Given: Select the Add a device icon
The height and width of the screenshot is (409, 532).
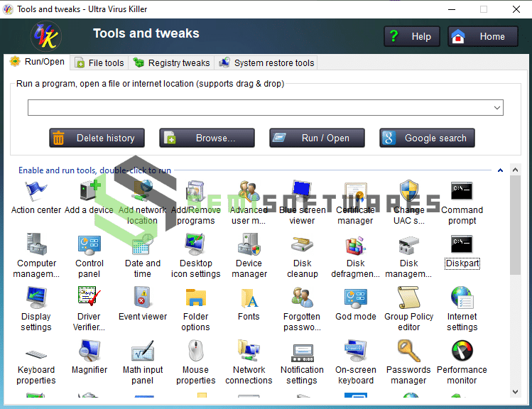Looking at the screenshot, I should pos(89,190).
